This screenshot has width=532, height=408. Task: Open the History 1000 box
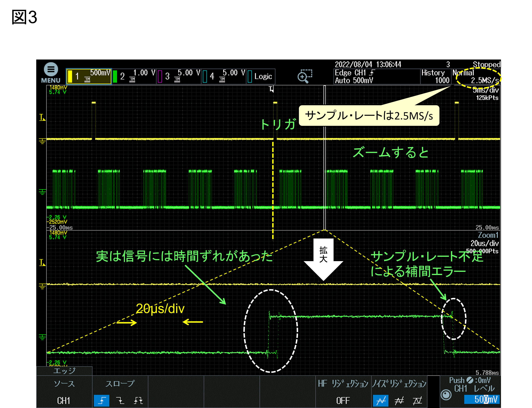pos(436,76)
